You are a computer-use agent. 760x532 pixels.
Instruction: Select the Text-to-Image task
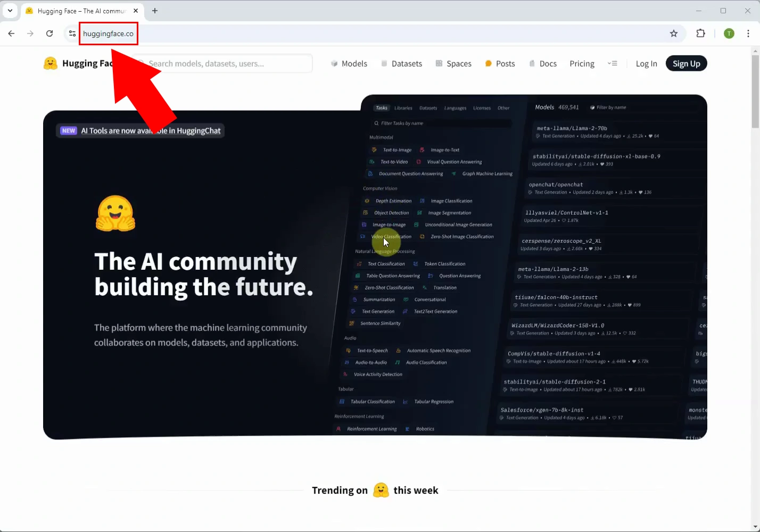[392, 150]
